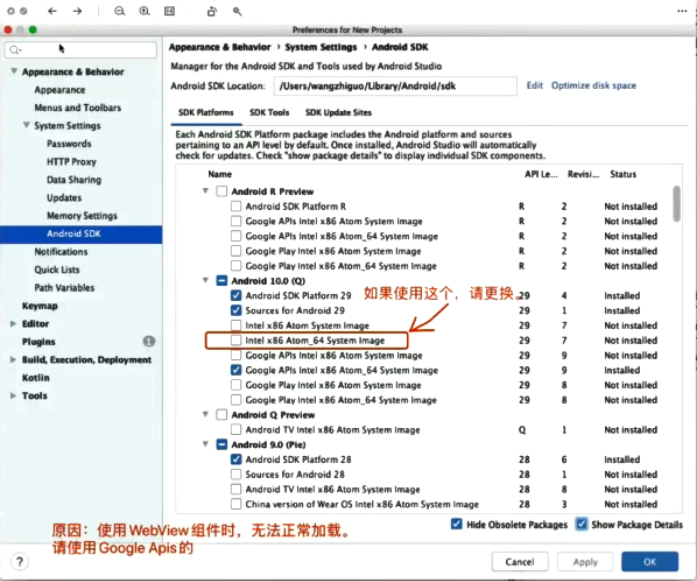Select Android SDK in the sidebar
The image size is (697, 581).
coord(81,234)
